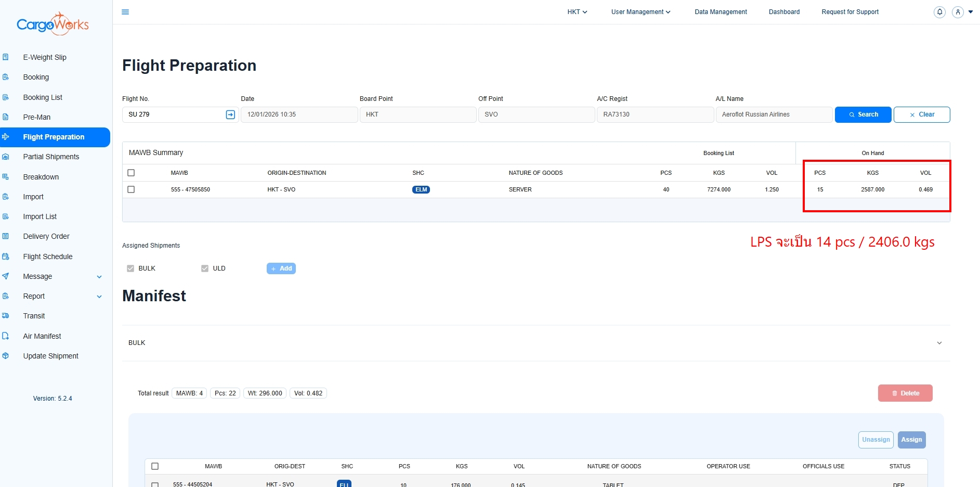Toggle the MAWB Summary select-all checkbox

click(x=131, y=173)
